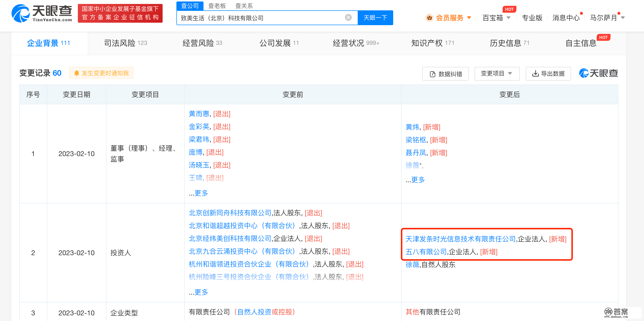
Task: Open the 聂丹凤 person link
Action: [416, 153]
